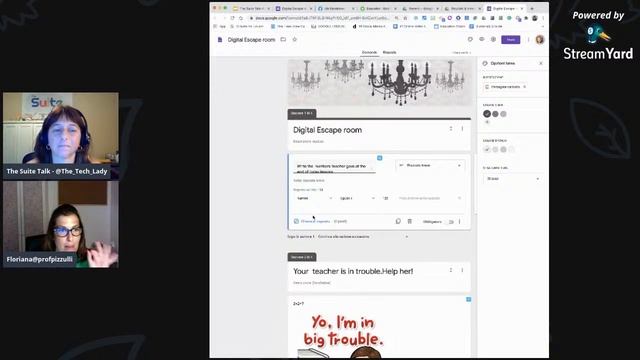Open the Equal to condition dropdown
The height and width of the screenshot is (360, 640).
click(x=357, y=198)
